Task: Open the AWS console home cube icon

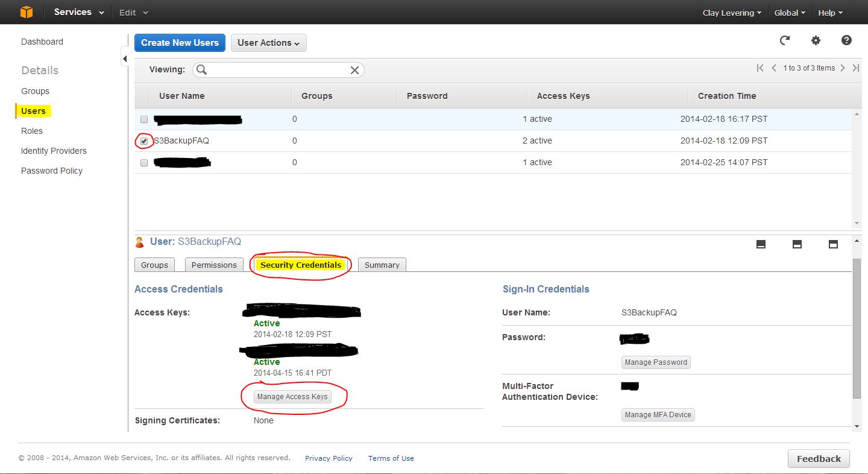Action: click(x=26, y=12)
